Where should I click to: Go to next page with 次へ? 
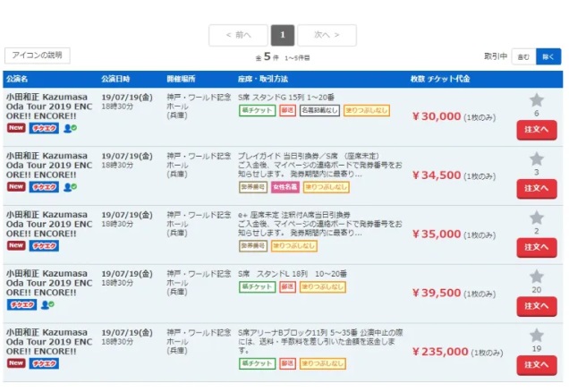pos(327,35)
